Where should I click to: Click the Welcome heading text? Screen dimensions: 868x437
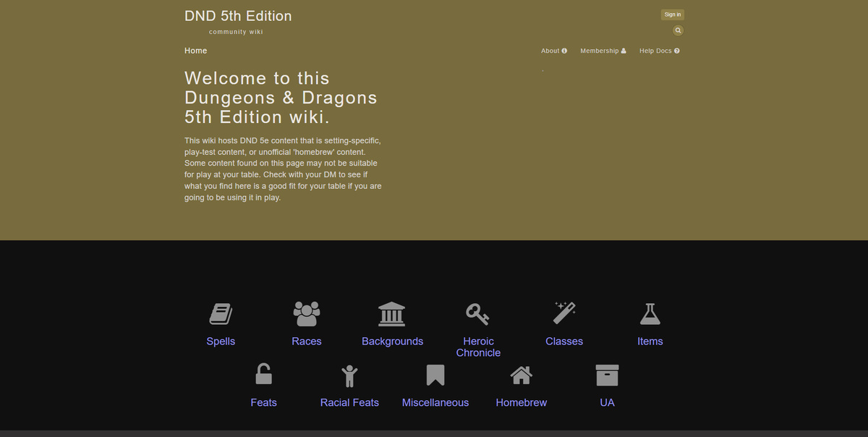(281, 98)
